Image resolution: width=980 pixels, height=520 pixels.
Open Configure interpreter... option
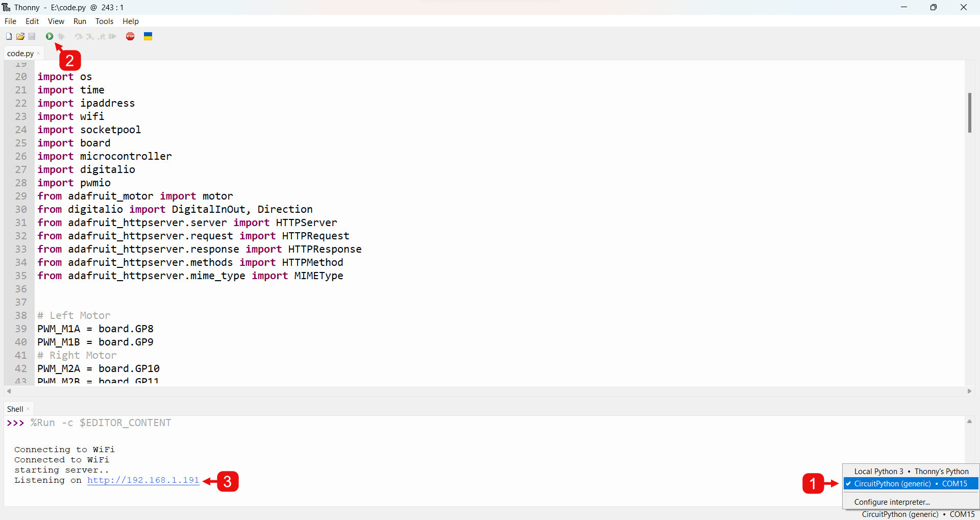[x=892, y=502]
